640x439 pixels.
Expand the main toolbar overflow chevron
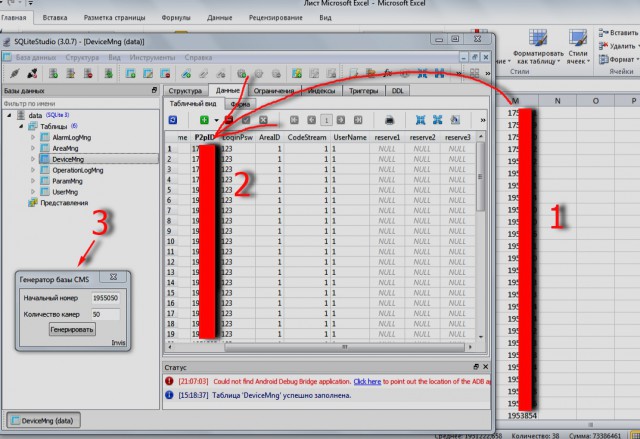click(x=488, y=73)
